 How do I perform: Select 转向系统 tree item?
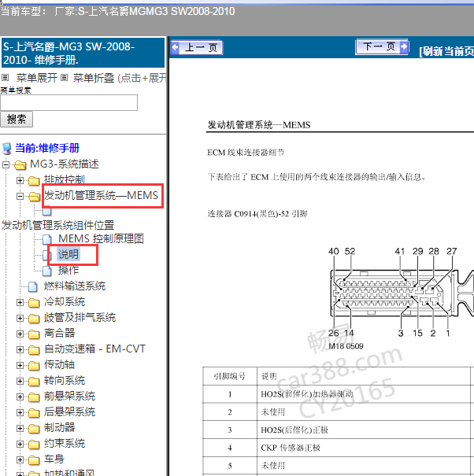click(x=65, y=380)
